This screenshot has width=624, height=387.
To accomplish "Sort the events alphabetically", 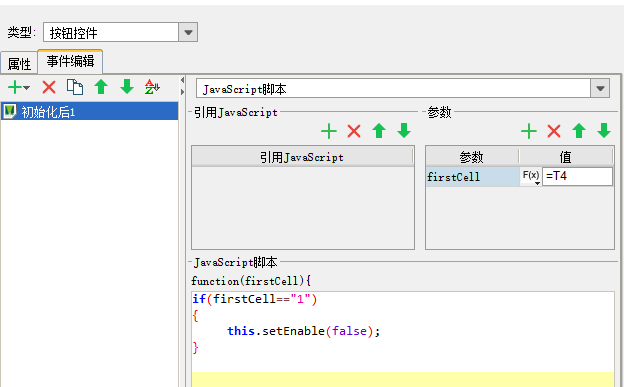I will click(x=152, y=87).
